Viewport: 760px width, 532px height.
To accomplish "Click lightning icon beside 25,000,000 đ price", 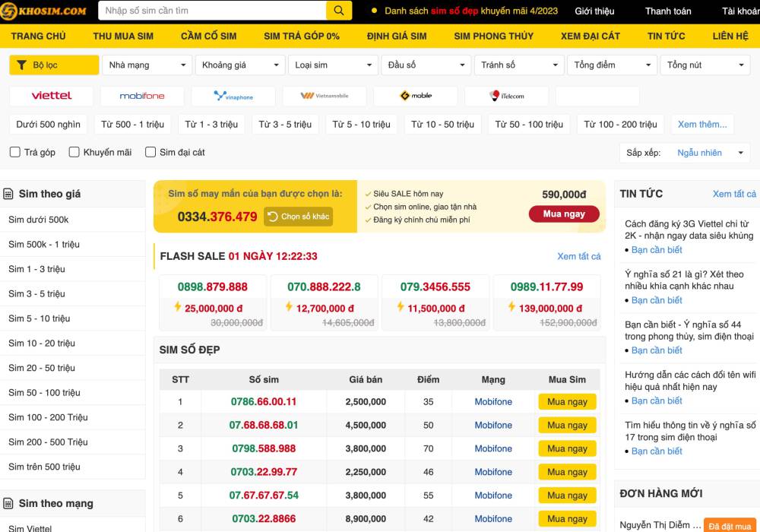I will click(x=178, y=307).
